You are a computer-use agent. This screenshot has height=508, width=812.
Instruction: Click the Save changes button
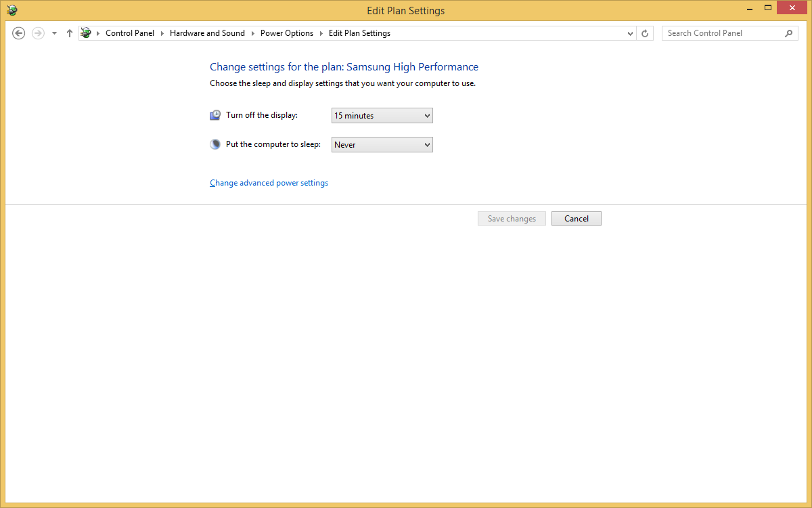coord(512,219)
